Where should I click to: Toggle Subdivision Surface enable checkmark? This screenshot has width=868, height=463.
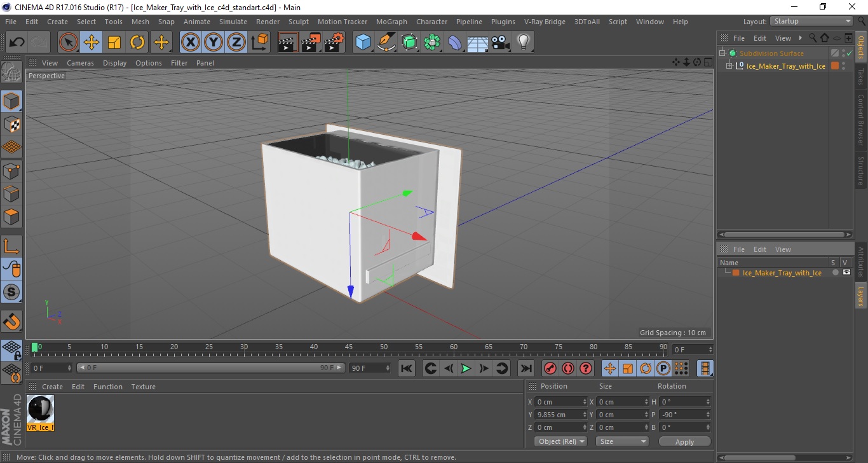coord(850,53)
